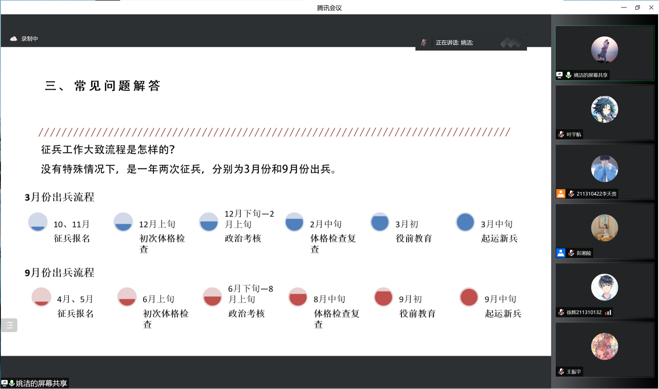Click the orange host badge icon
659x389 pixels.
pyautogui.click(x=561, y=194)
